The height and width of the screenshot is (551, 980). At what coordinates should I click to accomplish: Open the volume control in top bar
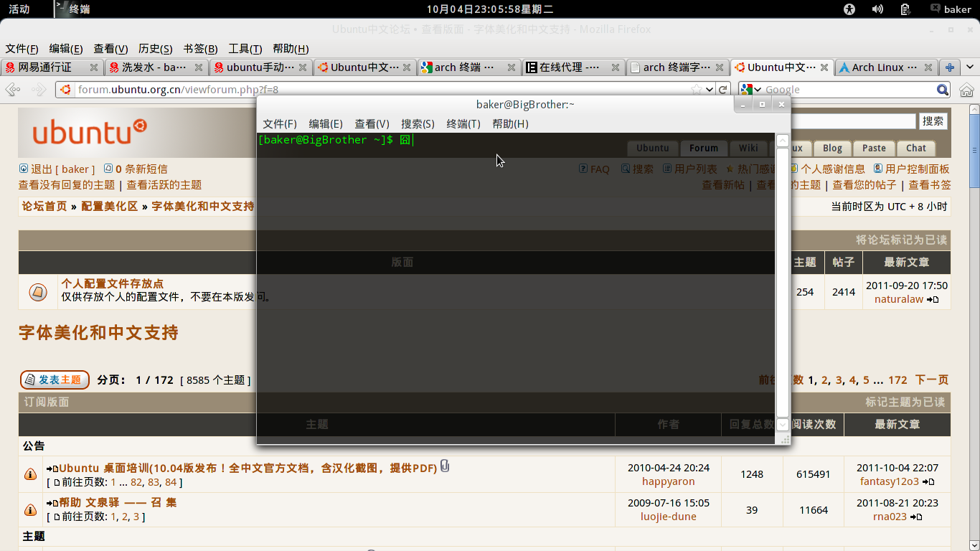(x=877, y=9)
